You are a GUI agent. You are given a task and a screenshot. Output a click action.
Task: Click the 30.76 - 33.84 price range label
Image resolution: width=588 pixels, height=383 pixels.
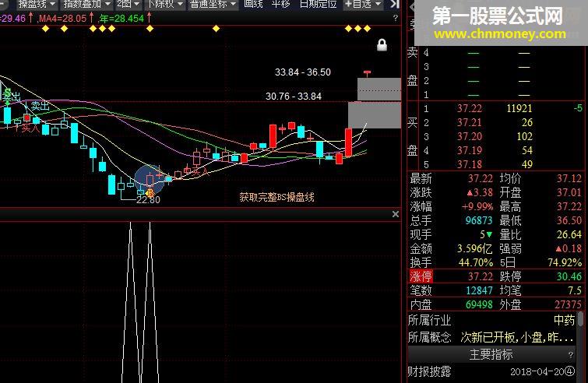[294, 97]
